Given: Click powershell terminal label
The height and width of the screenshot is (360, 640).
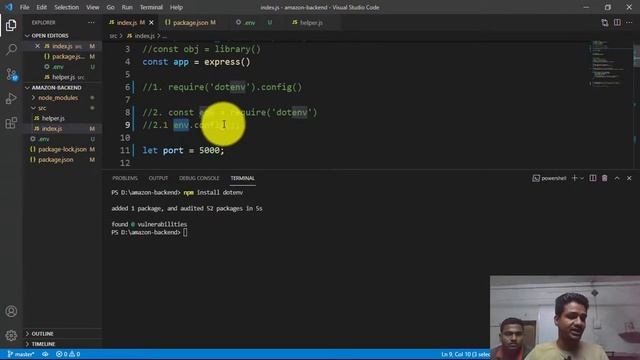Looking at the screenshot, I should click(x=549, y=178).
